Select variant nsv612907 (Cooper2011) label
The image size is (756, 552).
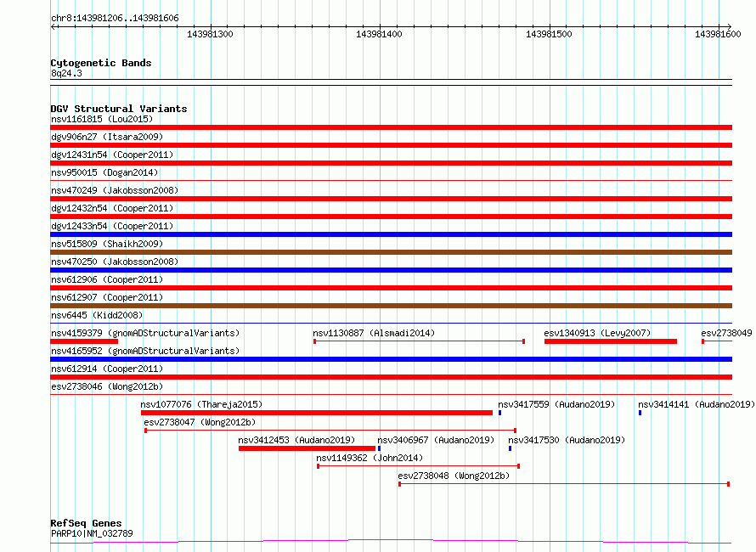tap(107, 297)
